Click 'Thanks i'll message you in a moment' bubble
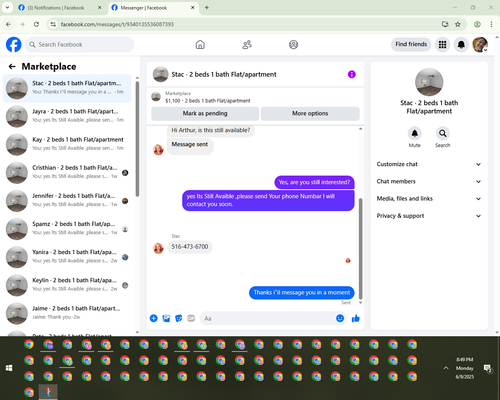500x400 pixels. pyautogui.click(x=302, y=293)
